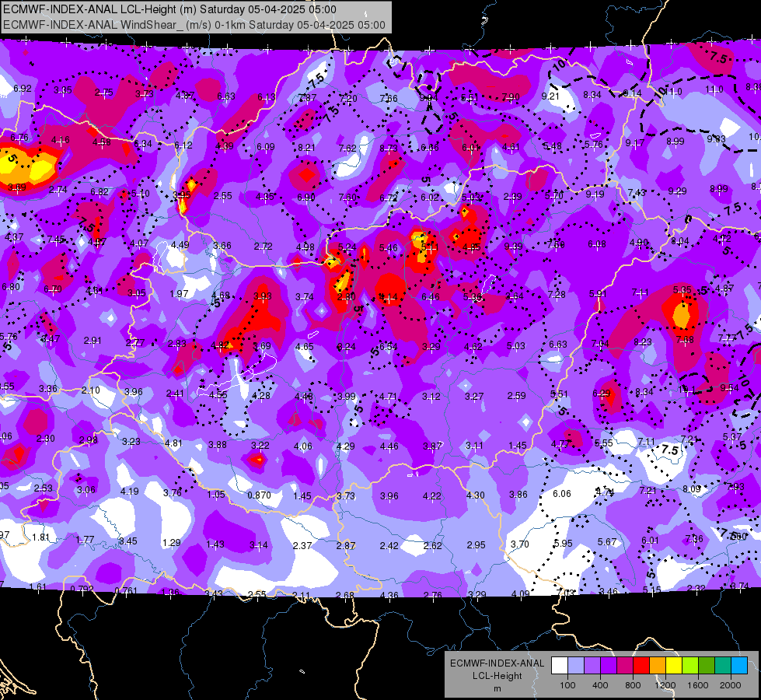Click the grid value 2.72
This screenshot has width=761, height=700.
[x=263, y=247]
